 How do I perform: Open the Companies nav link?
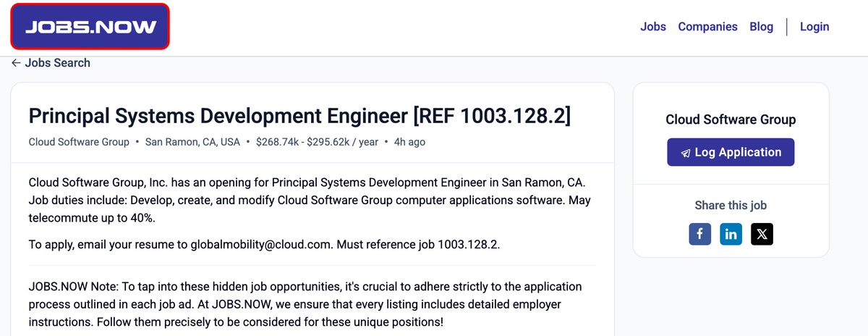707,27
